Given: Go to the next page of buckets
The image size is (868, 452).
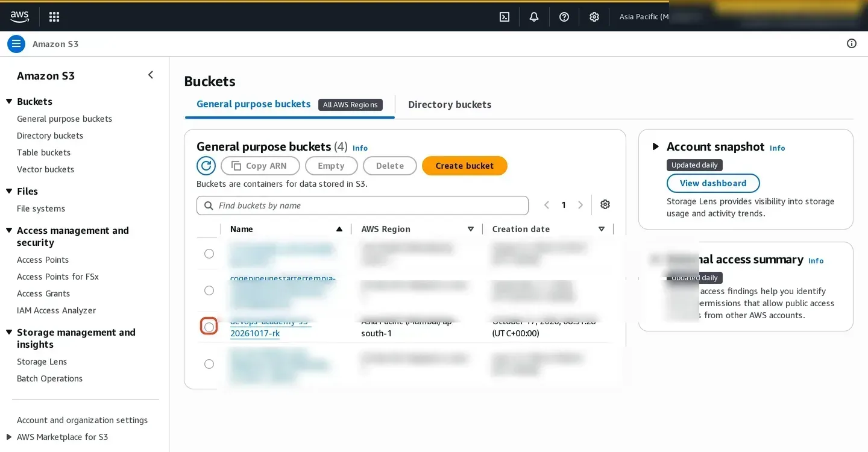Looking at the screenshot, I should pos(580,205).
